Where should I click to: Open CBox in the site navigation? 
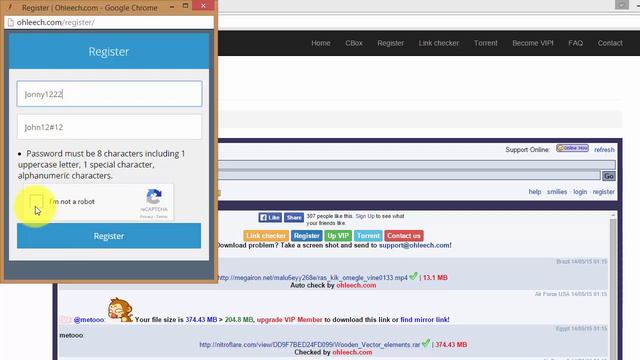(354, 43)
